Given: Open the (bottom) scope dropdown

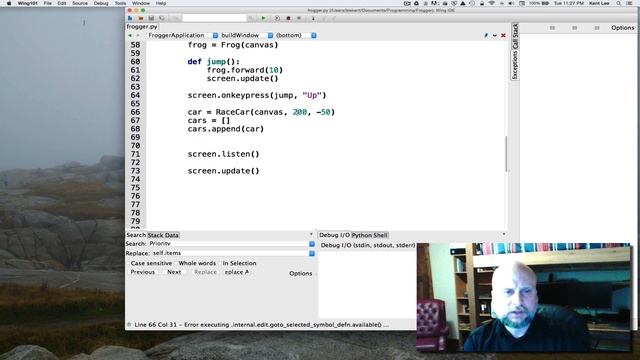Looking at the screenshot, I should pyautogui.click(x=314, y=36).
